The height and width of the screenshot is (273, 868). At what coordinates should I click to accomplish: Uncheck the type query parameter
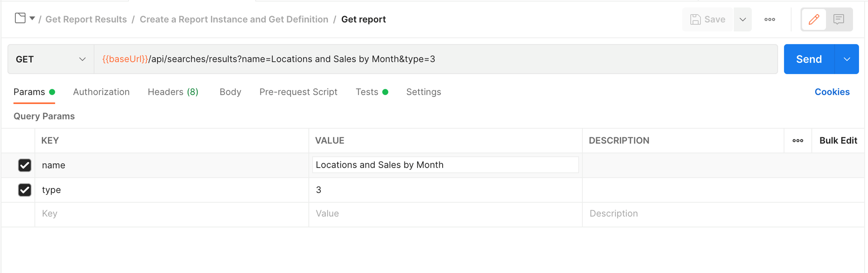click(x=24, y=190)
